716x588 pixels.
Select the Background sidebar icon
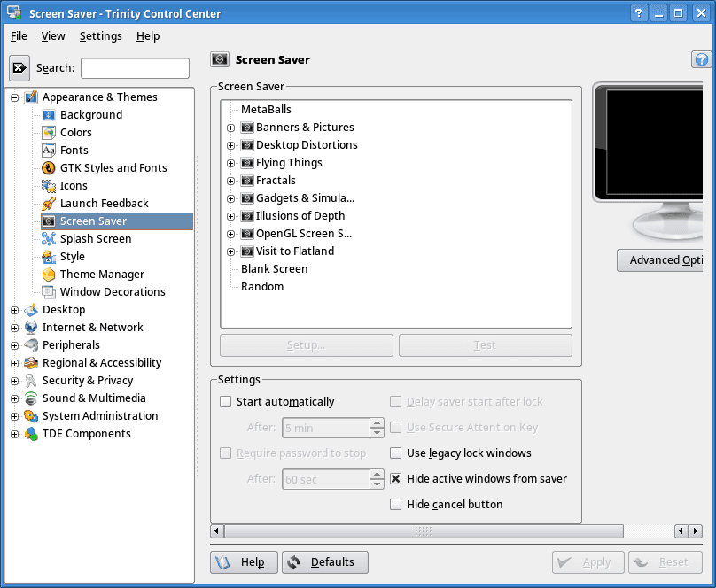[47, 114]
